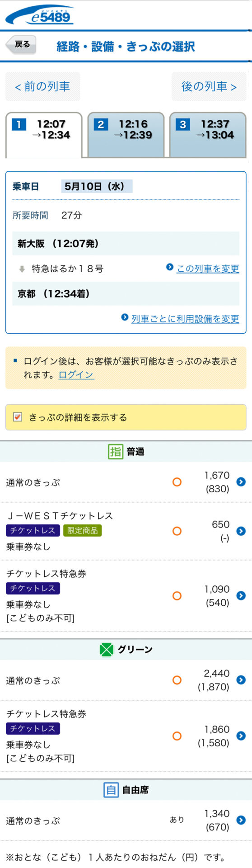
Task: Click arrow for グリーン チケットレス特急券 1,860 yen
Action: coord(241,736)
